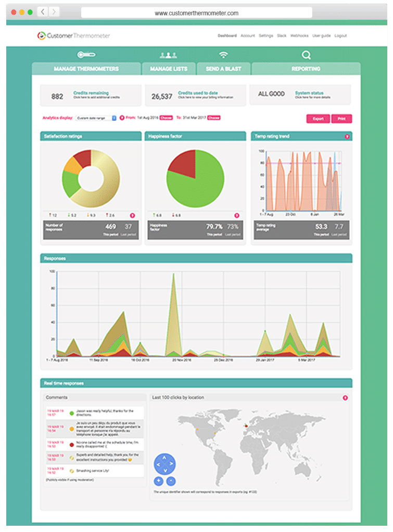Open the Manage Thermometers tab
Screen dimensions: 393x532
point(86,69)
